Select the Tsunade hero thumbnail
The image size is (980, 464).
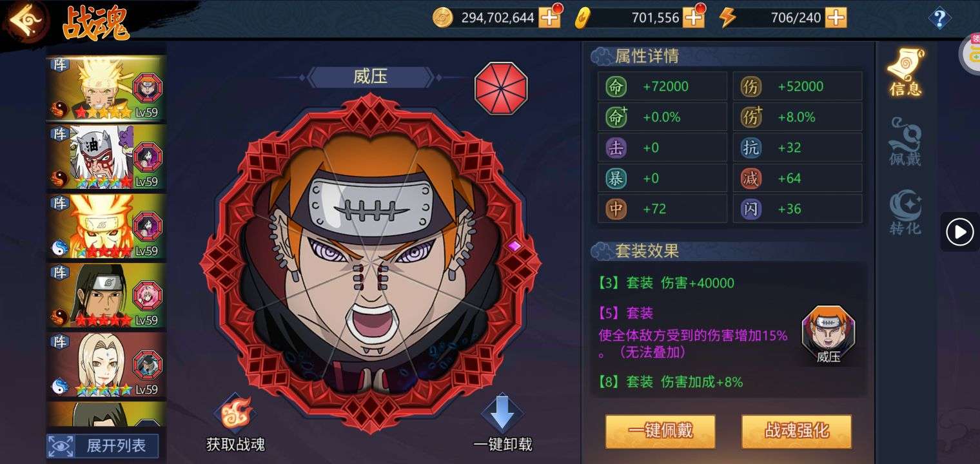pos(106,365)
